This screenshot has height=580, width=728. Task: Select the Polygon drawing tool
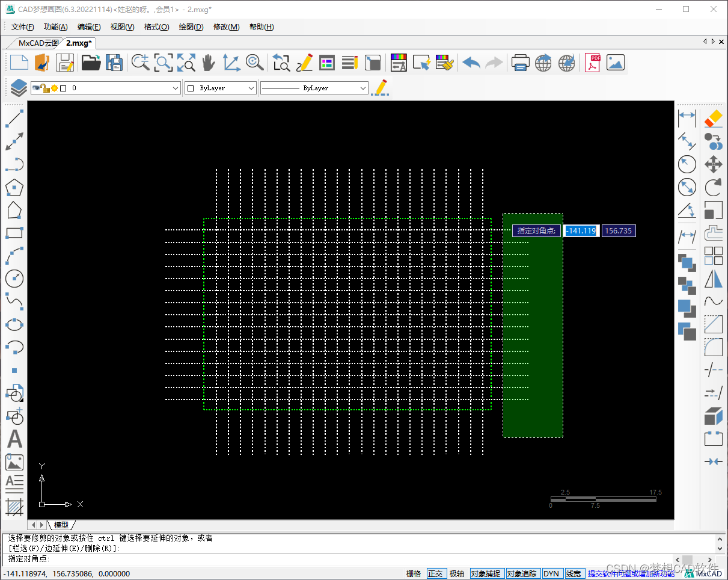[14, 187]
